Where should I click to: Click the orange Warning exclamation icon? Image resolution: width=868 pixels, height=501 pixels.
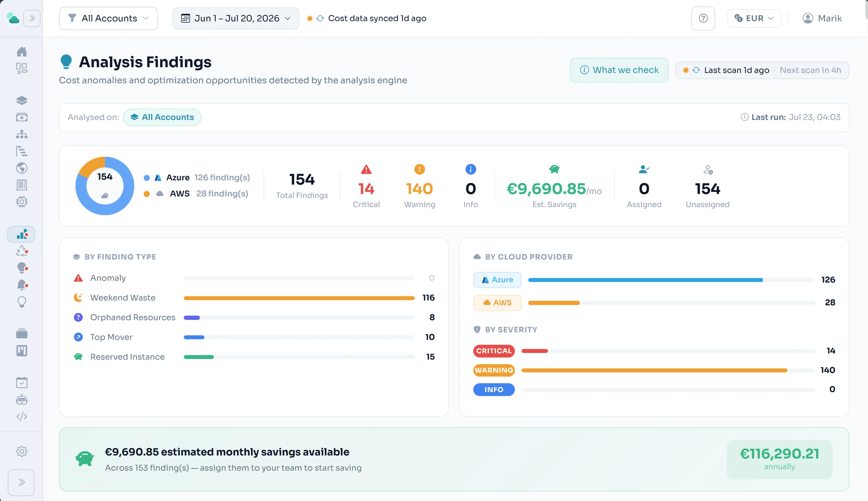tap(420, 169)
